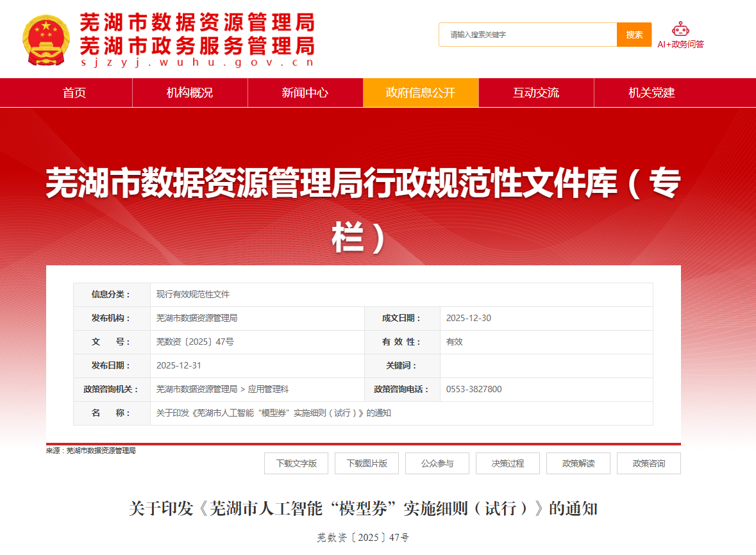This screenshot has height=555, width=756.
Task: Click 芜湖市数据资源管理局 > 应用管理科 value
Action: 223,389
